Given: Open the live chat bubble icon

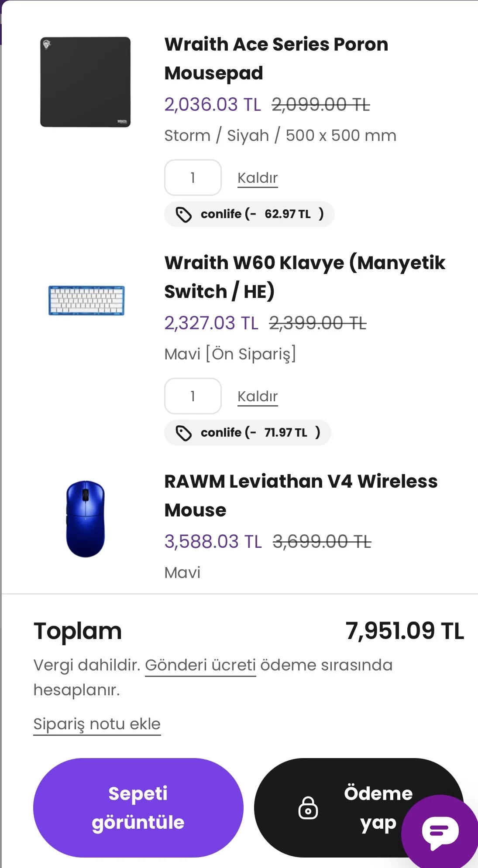Looking at the screenshot, I should [x=440, y=832].
